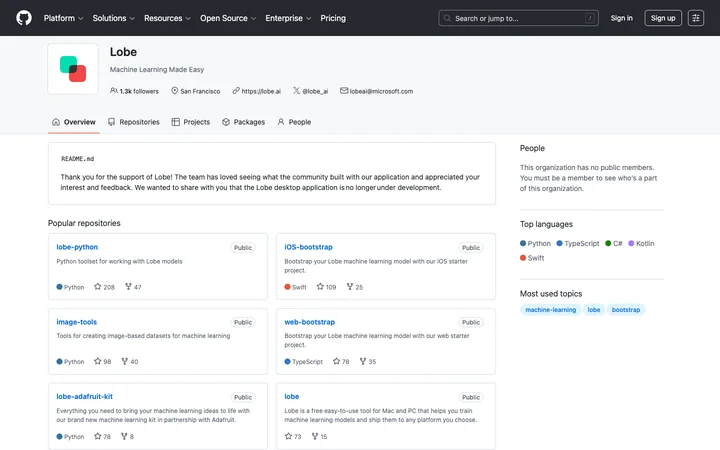Click the mail envelope icon by the email
The height and width of the screenshot is (450, 720).
(344, 91)
